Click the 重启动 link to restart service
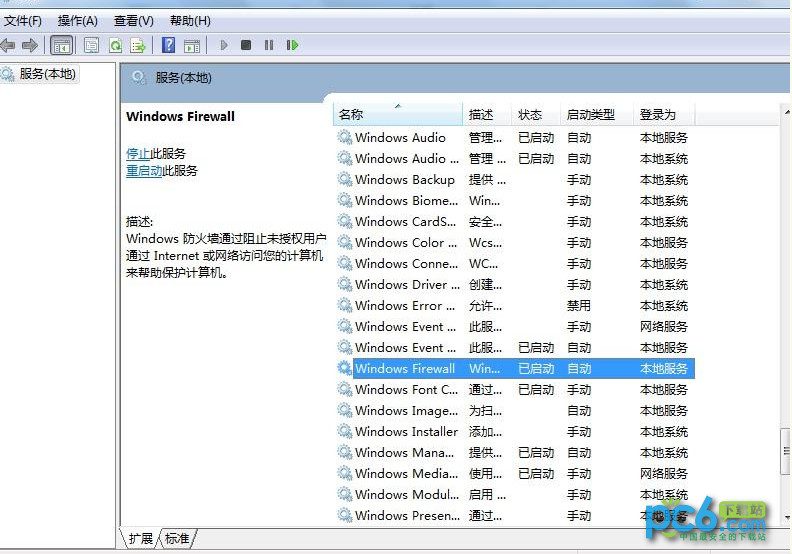The height and width of the screenshot is (554, 792). (x=144, y=171)
